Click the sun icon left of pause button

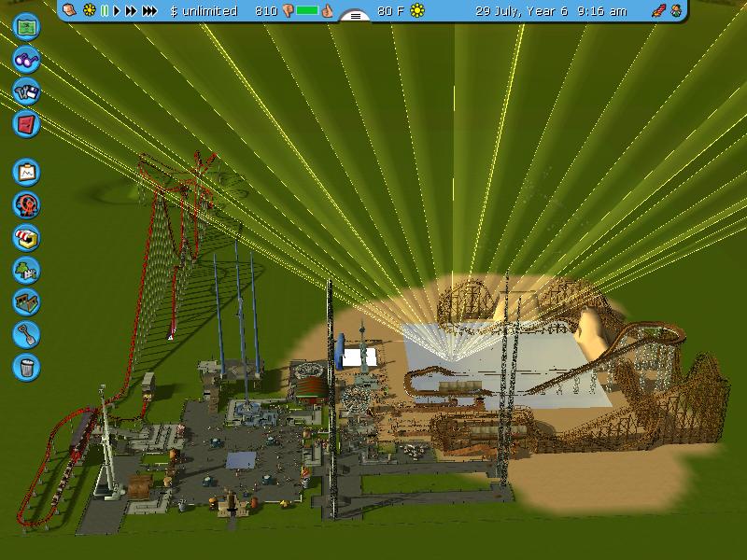coord(89,10)
